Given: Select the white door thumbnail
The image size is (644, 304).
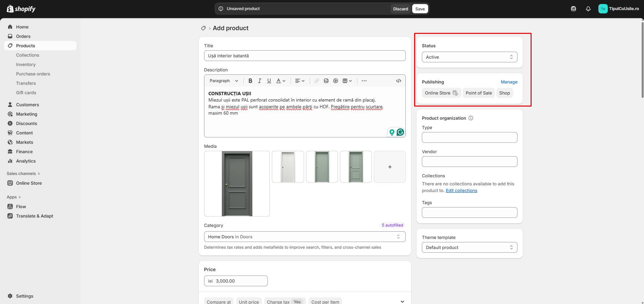Looking at the screenshot, I should 288,167.
